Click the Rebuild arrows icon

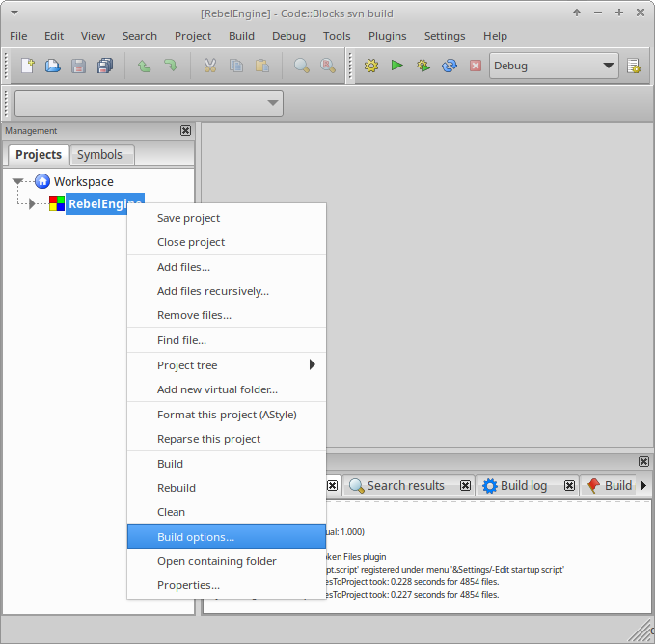(450, 66)
